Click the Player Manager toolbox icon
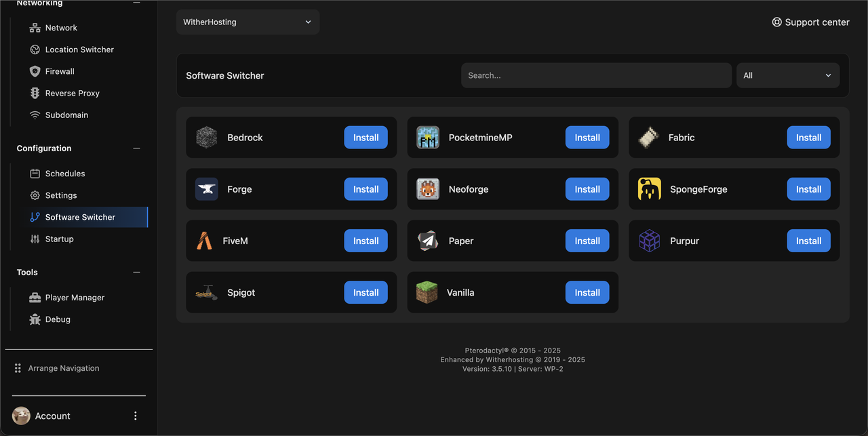 coord(35,298)
